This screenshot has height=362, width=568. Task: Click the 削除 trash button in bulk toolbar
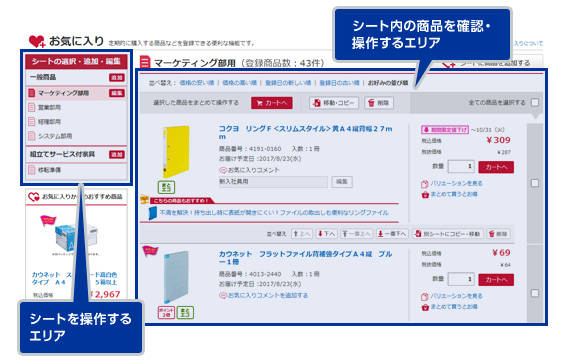click(379, 103)
